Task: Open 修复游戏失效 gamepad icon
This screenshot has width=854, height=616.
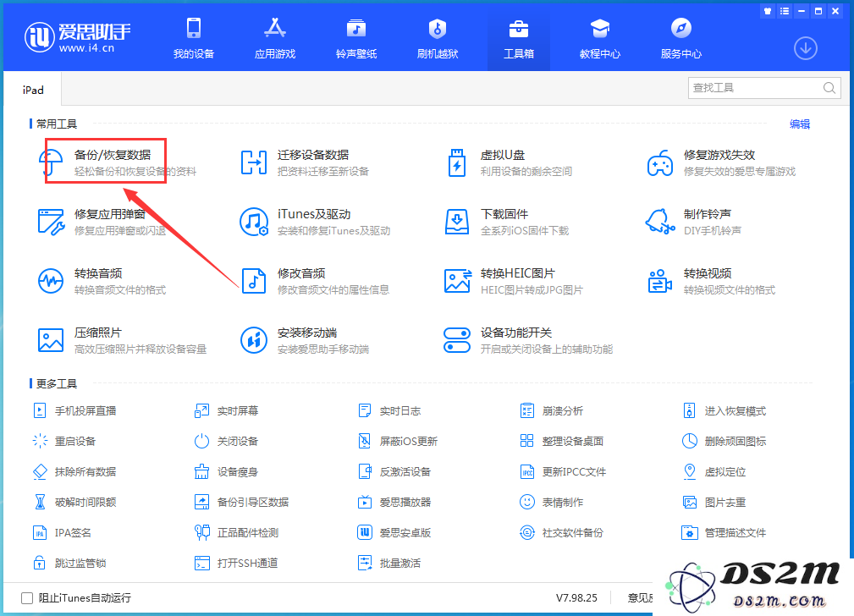Action: [x=659, y=162]
